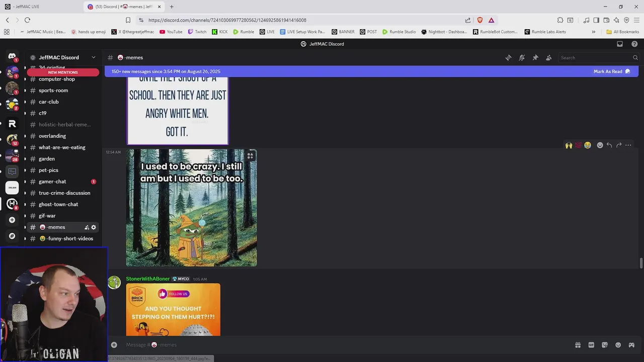Toggle channel notification mute bell icon

522,58
